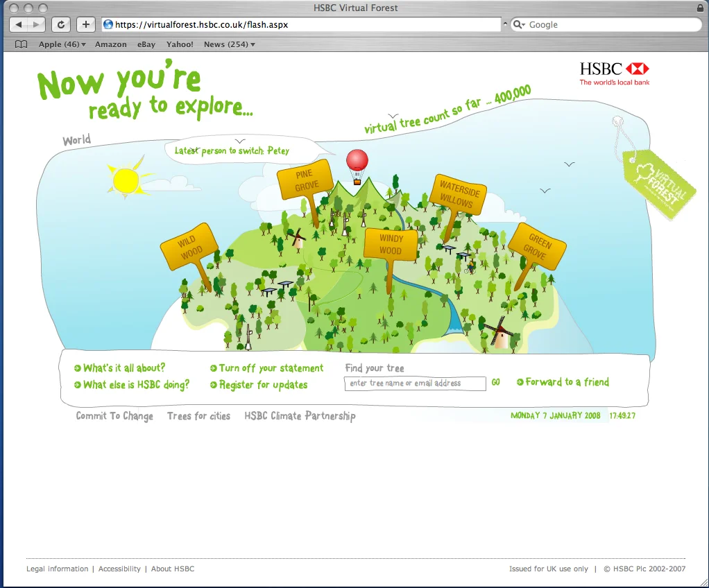The image size is (709, 588).
Task: Click the red windmill below Green Grove
Action: click(x=499, y=333)
